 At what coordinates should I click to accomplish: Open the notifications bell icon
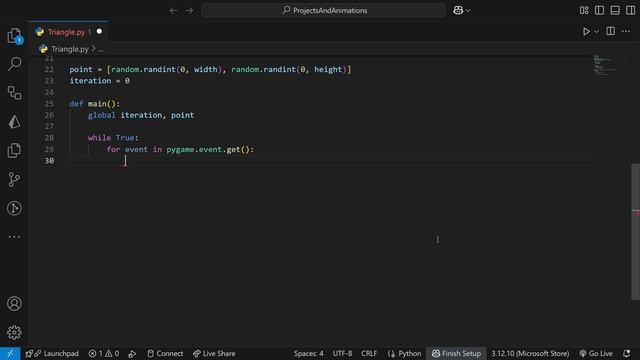tap(627, 353)
